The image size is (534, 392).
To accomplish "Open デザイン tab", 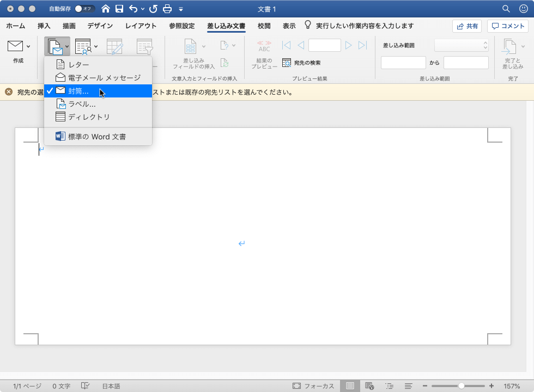I will coord(100,26).
